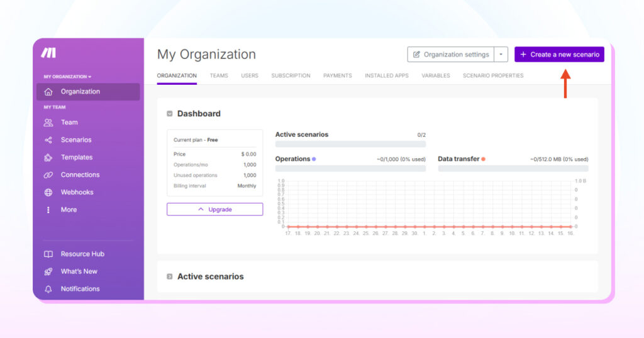Click the '~0/512.0 MB (0% used)' text
Image resolution: width=644 pixels, height=338 pixels.
[x=559, y=159]
